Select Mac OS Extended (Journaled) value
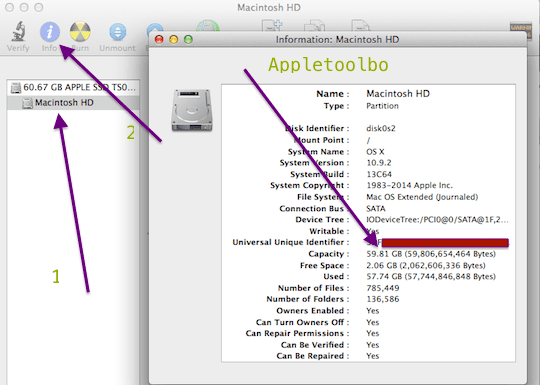 422,197
